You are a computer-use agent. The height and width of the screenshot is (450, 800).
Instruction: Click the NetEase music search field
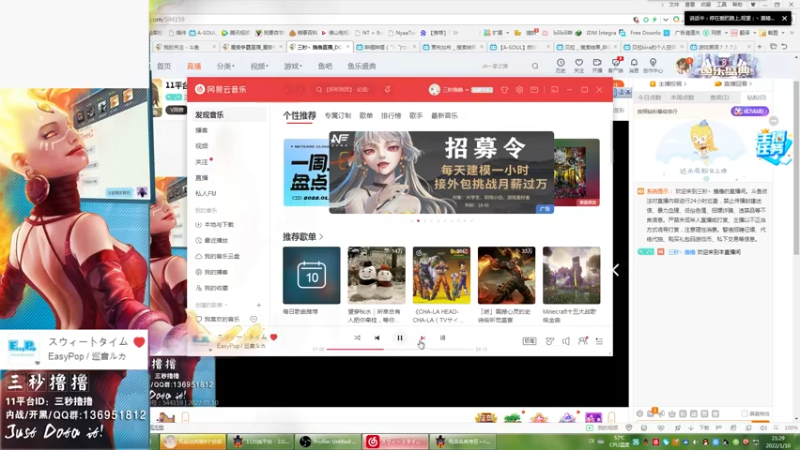344,90
